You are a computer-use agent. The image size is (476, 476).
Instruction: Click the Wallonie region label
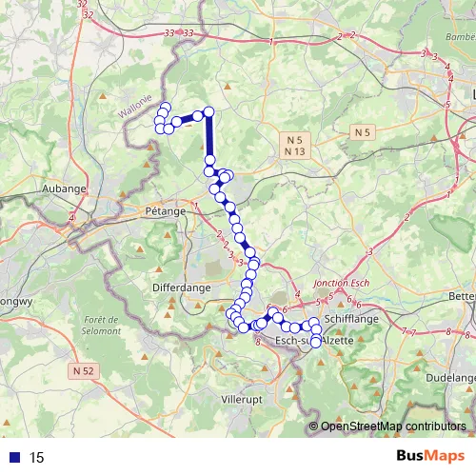pos(135,106)
